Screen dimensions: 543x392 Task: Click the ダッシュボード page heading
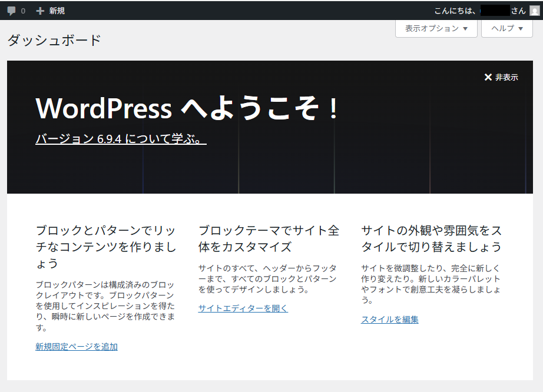coord(54,40)
